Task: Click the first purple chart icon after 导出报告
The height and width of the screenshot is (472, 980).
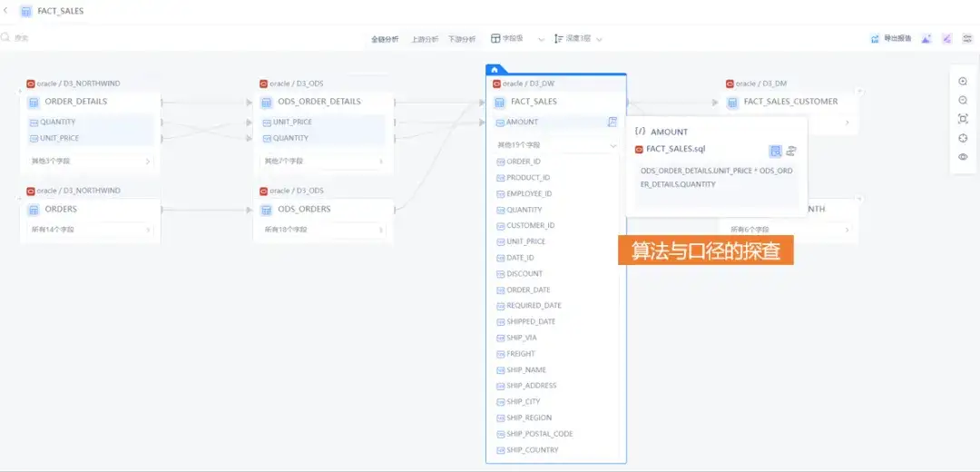Action: [x=926, y=39]
